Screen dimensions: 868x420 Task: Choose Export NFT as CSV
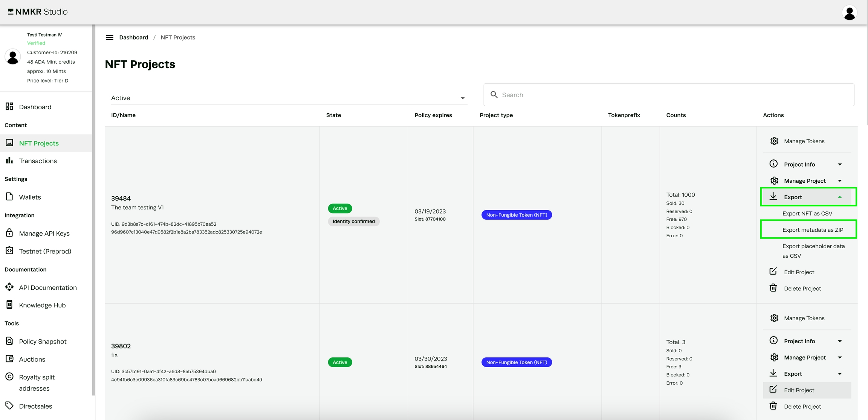[x=807, y=214]
